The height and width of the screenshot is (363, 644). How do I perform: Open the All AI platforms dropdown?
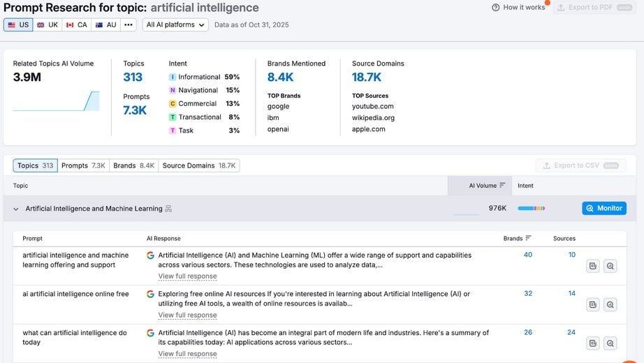175,24
